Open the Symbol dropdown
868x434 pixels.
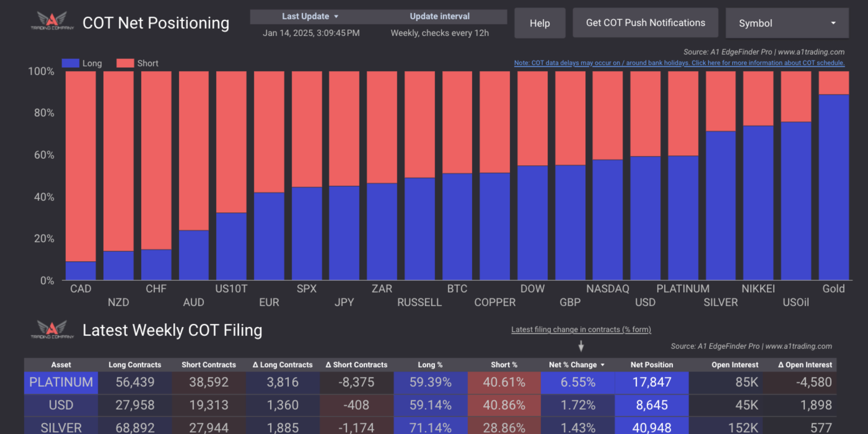[786, 23]
